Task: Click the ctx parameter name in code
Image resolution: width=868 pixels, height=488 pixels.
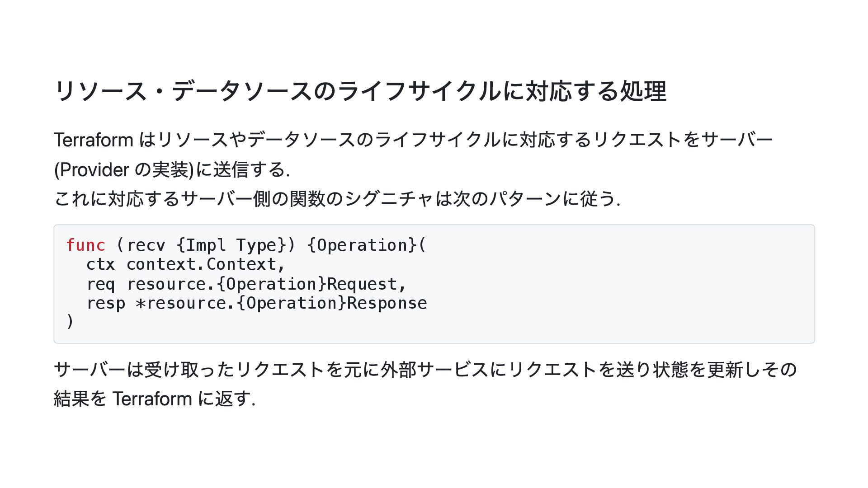Action: coord(100,265)
